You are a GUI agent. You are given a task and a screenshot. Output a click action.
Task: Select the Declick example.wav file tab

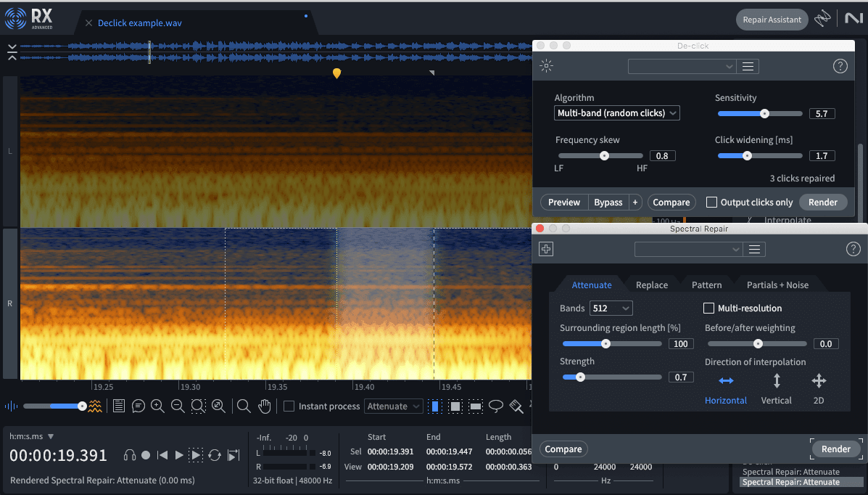click(x=139, y=22)
